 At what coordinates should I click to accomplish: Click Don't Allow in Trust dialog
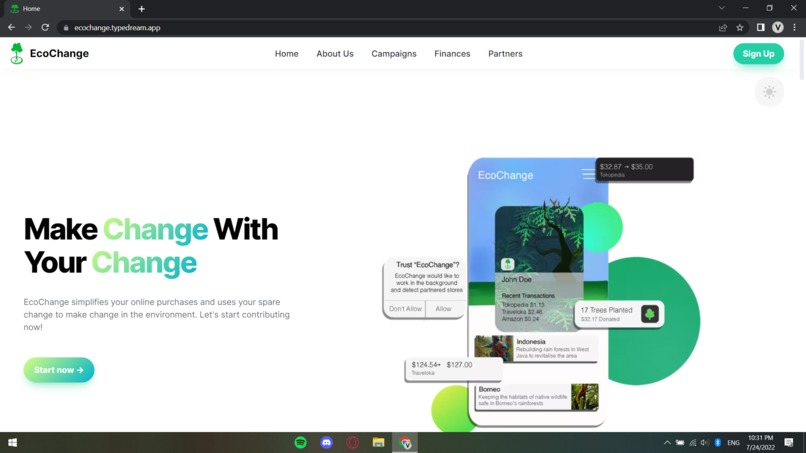tap(405, 309)
